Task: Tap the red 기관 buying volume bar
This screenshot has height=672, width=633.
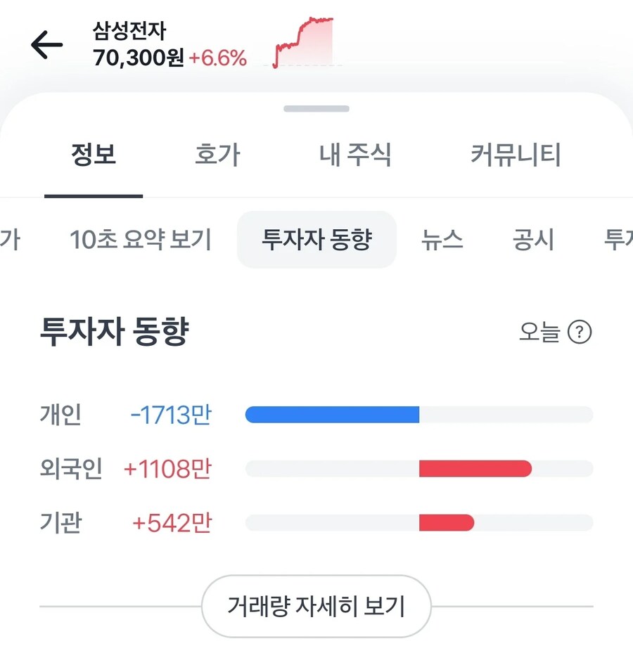Action: [447, 523]
